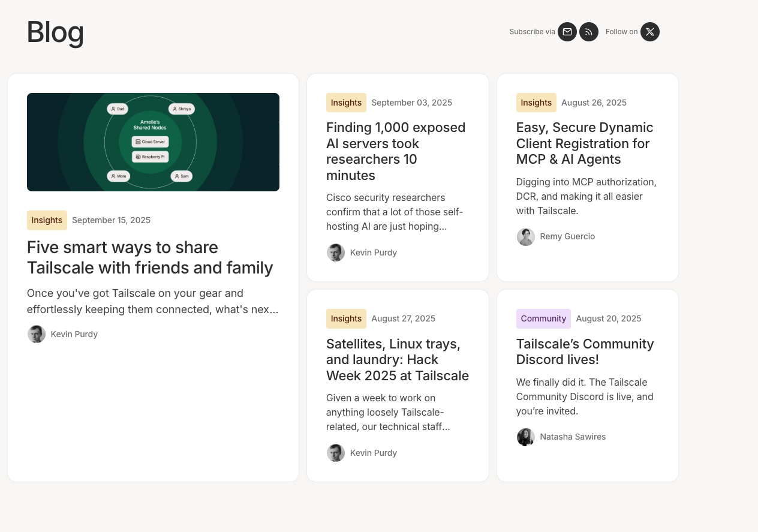Open the shared nodes featured image
This screenshot has width=758, height=532.
click(x=153, y=142)
